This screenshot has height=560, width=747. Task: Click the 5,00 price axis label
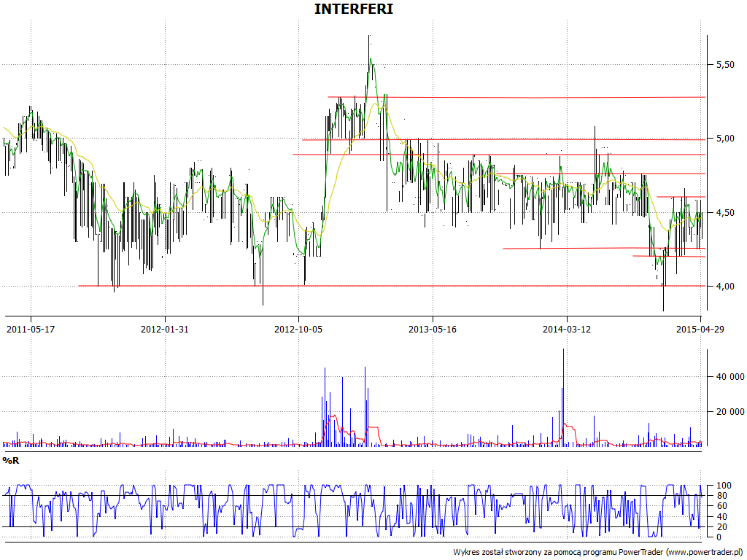coord(725,139)
